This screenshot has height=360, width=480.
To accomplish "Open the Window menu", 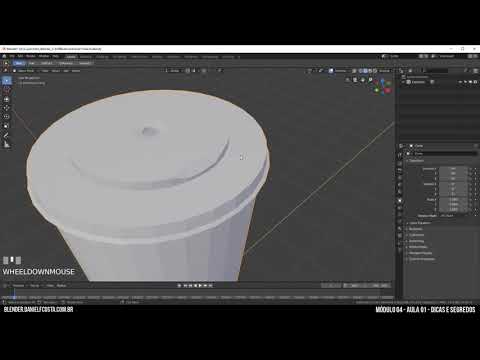I will 44,56.
